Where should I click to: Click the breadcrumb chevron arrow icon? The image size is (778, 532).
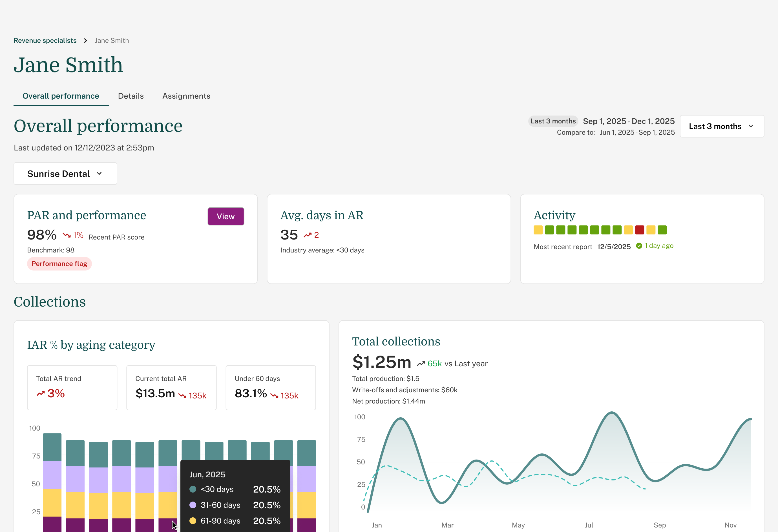[x=86, y=41]
